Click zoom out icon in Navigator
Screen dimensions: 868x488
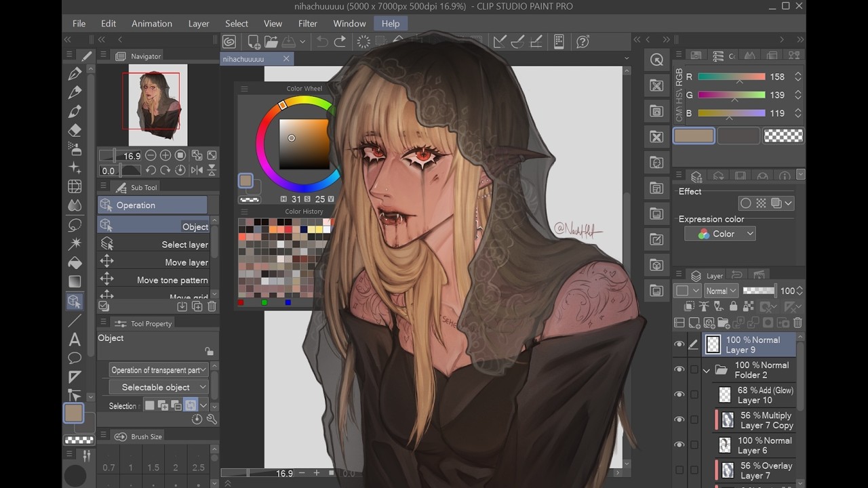(x=151, y=155)
